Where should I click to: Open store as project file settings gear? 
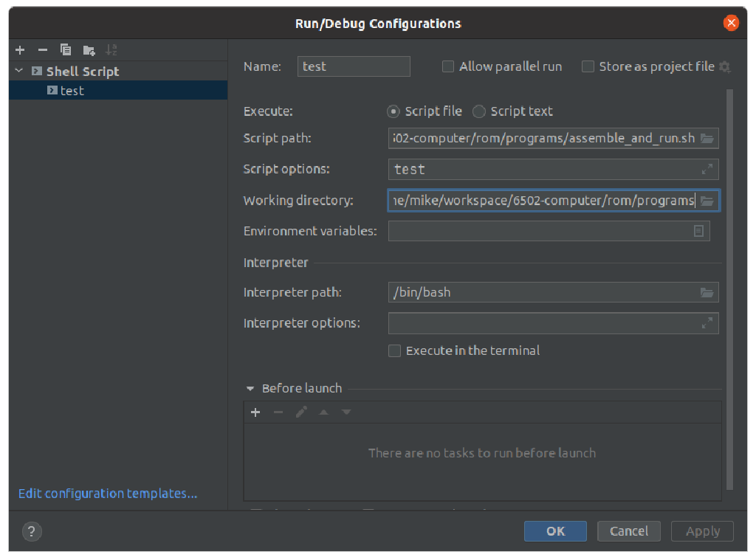coord(724,66)
